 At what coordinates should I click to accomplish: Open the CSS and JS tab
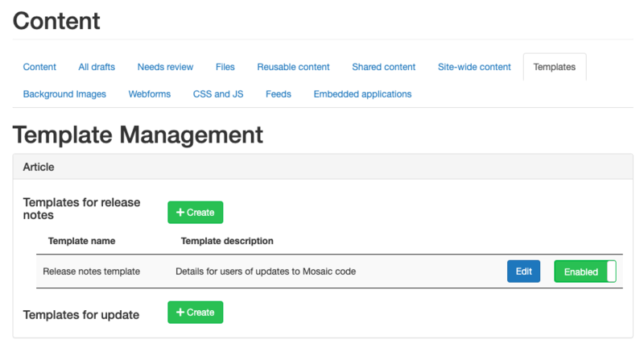click(x=218, y=94)
